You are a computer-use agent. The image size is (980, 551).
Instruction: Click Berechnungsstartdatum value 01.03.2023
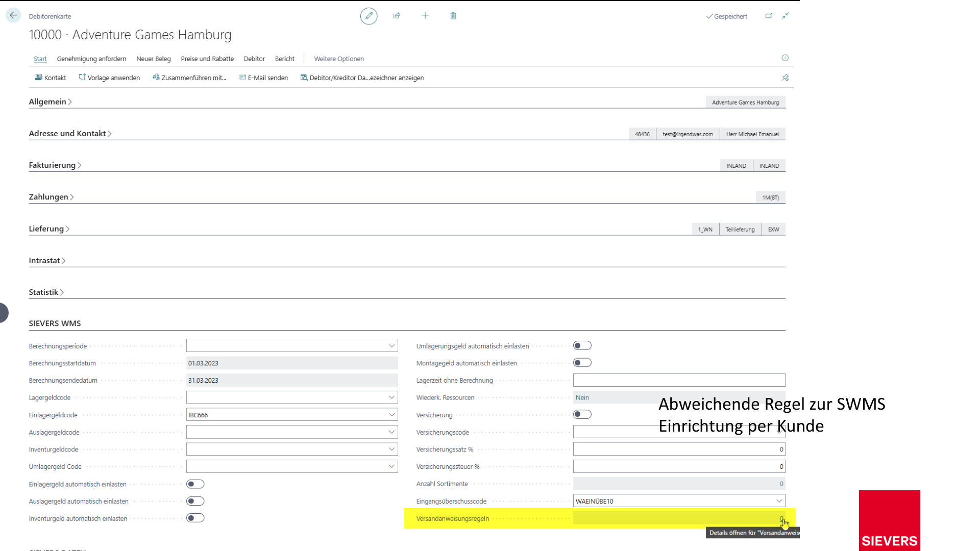[x=292, y=363]
